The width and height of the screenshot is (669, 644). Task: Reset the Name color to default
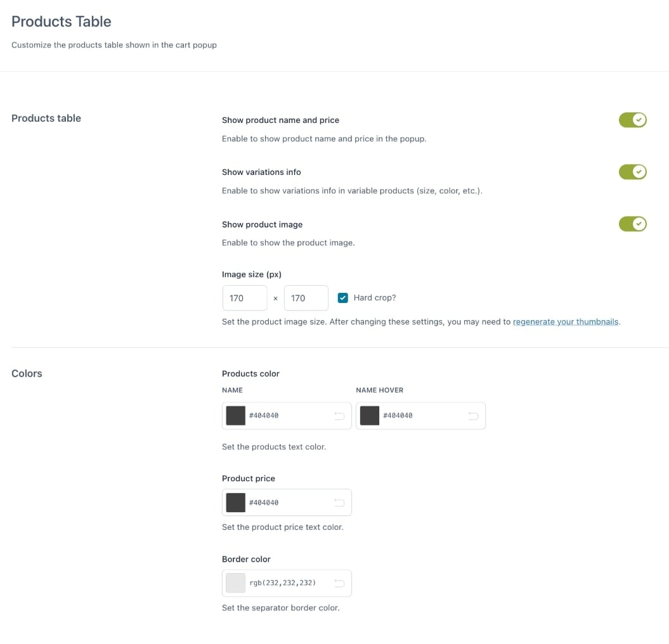click(x=339, y=416)
